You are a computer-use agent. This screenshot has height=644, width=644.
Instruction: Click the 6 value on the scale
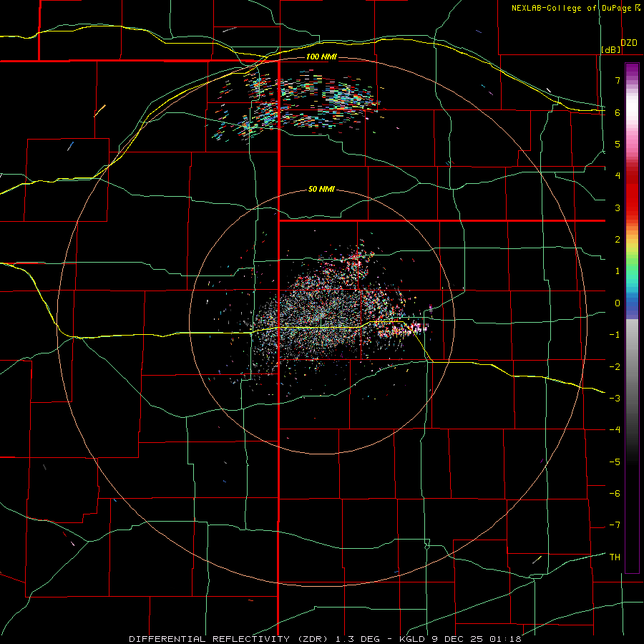click(618, 112)
